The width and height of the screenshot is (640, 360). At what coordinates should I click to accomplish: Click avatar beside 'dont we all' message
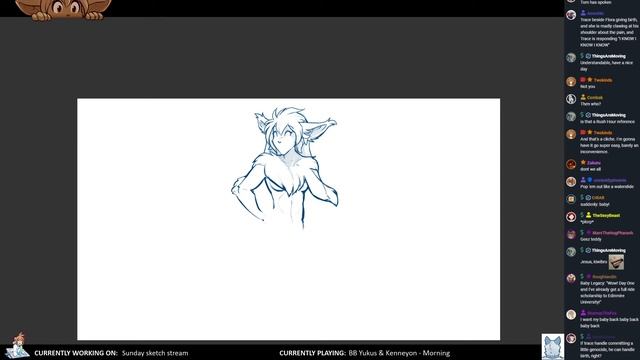571,164
